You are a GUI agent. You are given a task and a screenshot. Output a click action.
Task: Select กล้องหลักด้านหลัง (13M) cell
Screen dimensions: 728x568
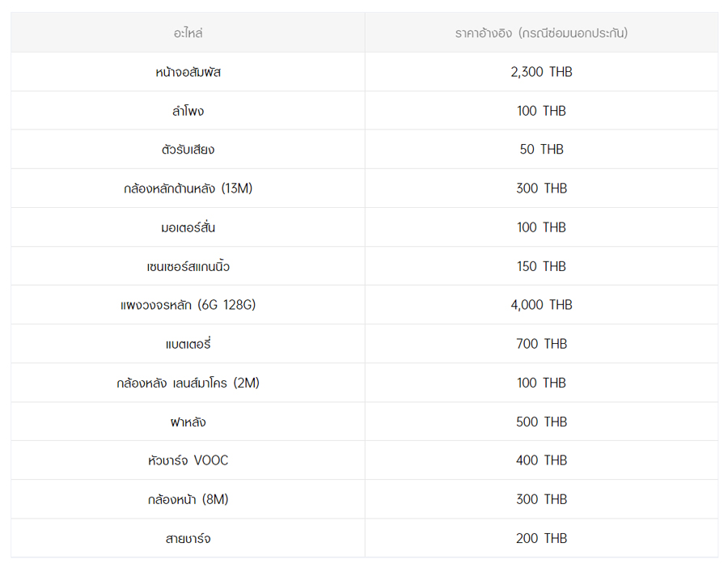(188, 189)
